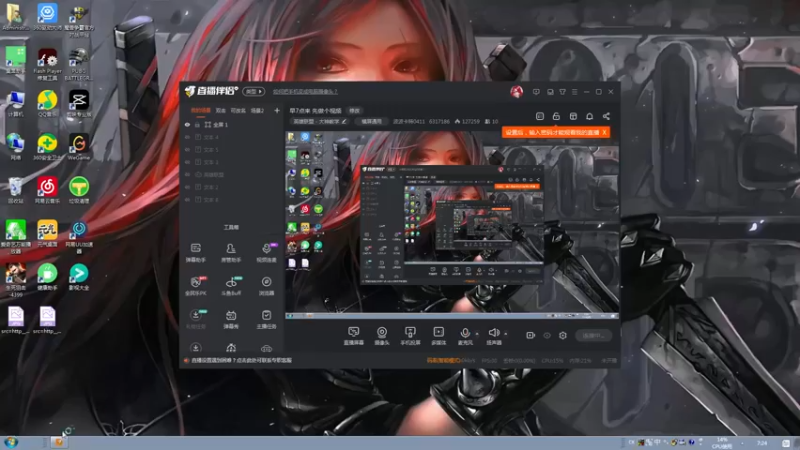Switch to the third scene tab

point(238,110)
